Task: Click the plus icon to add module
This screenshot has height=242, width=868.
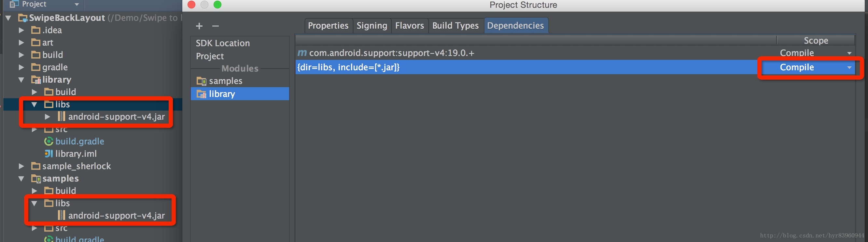Action: (x=199, y=26)
